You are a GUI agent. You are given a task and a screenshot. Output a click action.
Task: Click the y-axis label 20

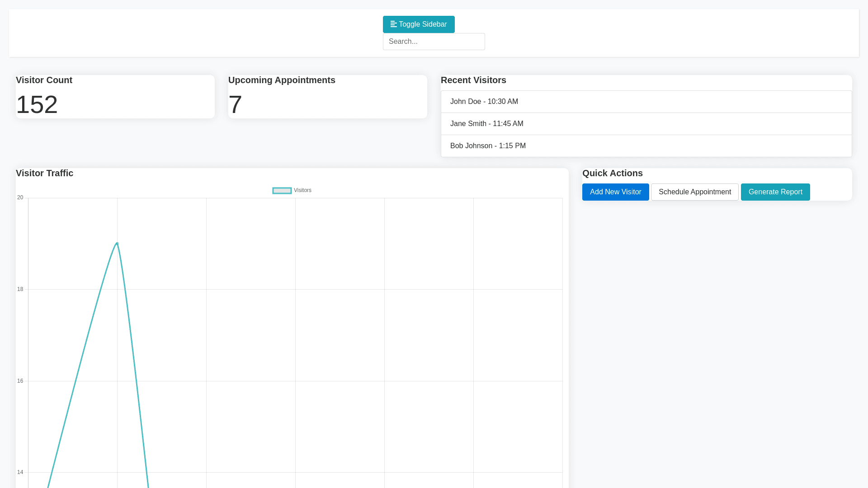[20, 197]
